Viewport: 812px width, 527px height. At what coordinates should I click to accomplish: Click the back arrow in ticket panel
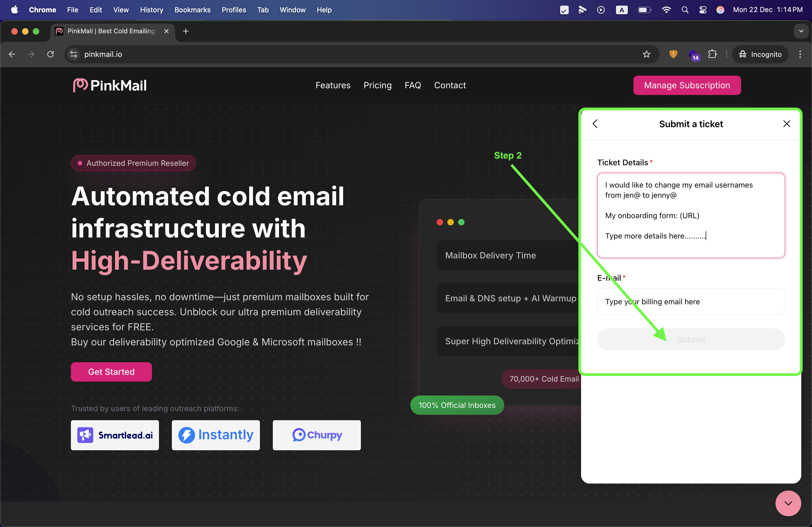point(595,124)
